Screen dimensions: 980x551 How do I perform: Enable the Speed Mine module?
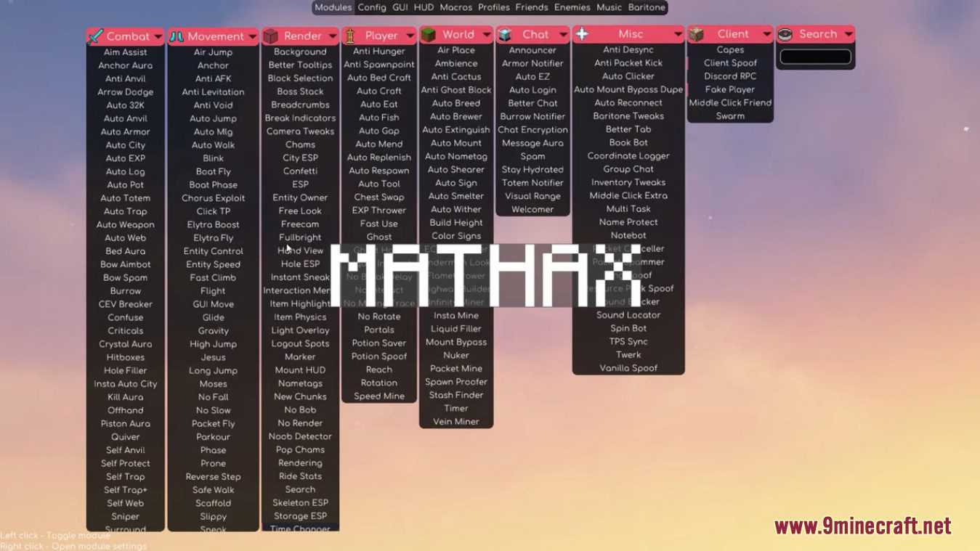pyautogui.click(x=379, y=396)
